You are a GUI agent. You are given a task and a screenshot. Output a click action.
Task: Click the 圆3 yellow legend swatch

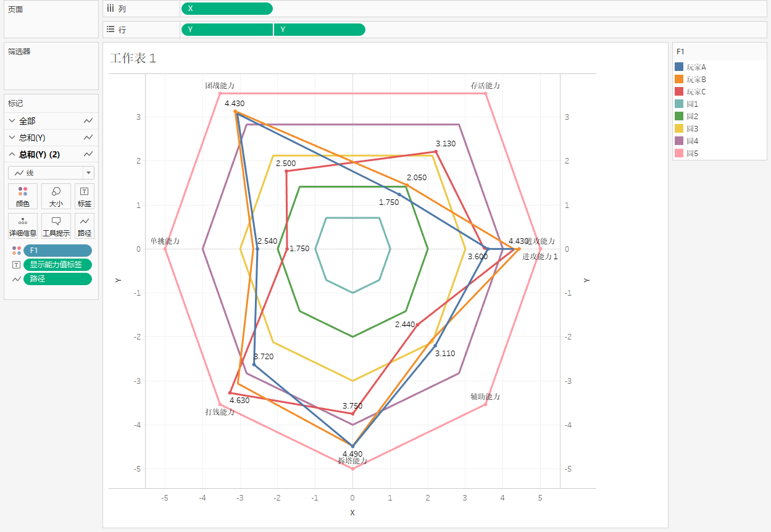[679, 128]
